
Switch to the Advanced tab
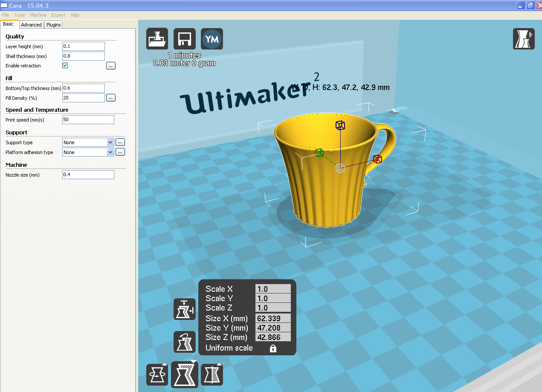[31, 24]
